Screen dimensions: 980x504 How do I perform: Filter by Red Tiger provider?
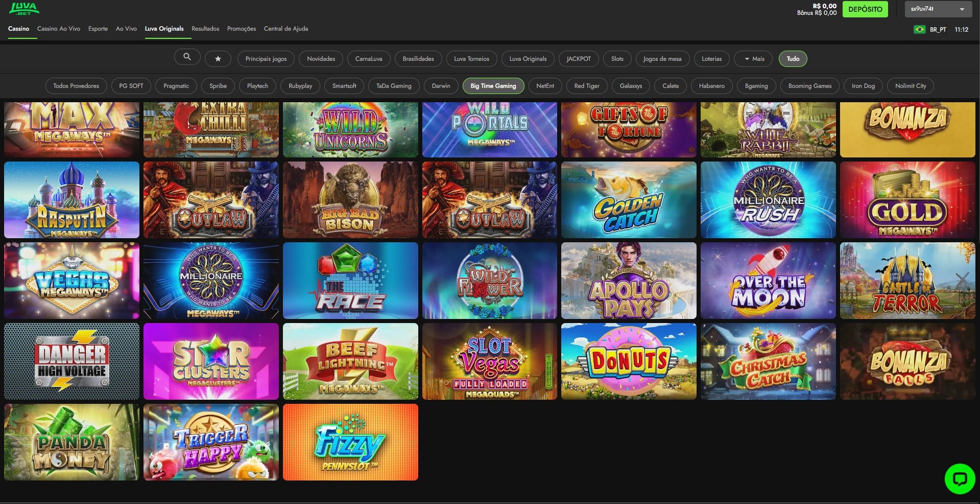pos(587,86)
